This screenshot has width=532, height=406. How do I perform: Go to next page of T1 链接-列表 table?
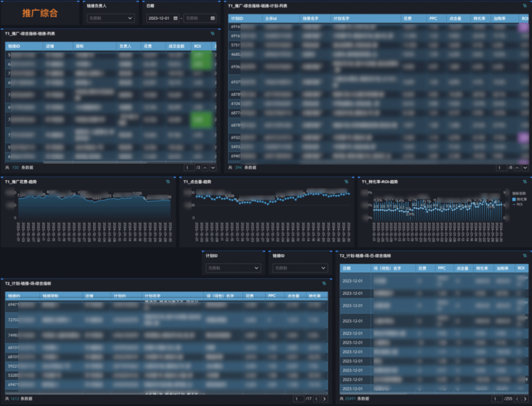tap(213, 168)
